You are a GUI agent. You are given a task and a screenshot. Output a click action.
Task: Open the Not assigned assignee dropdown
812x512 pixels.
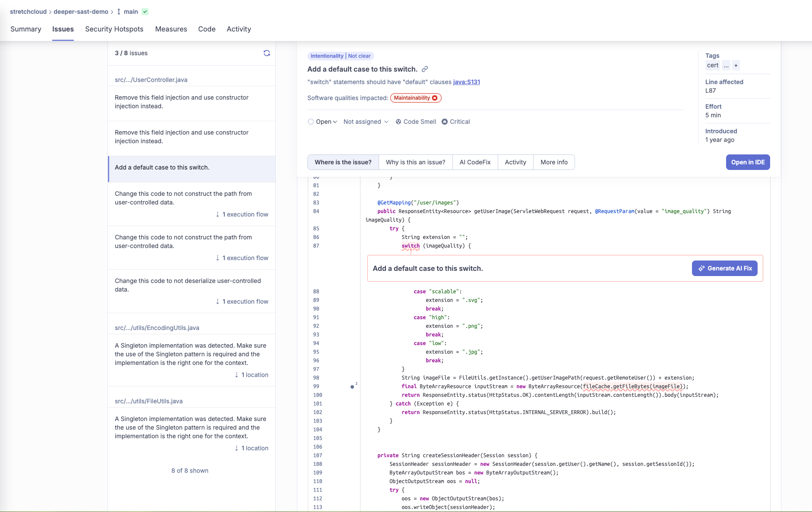tap(366, 122)
